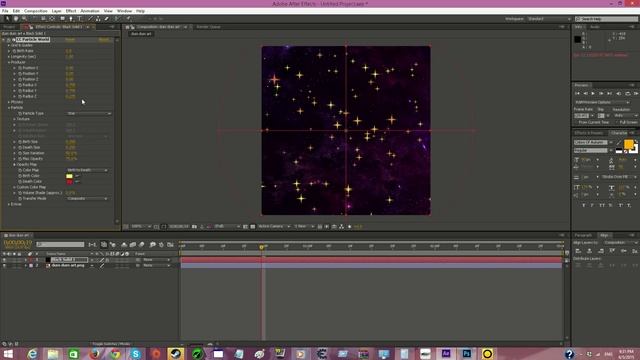Open Steam from the taskbar

[x=176, y=353]
